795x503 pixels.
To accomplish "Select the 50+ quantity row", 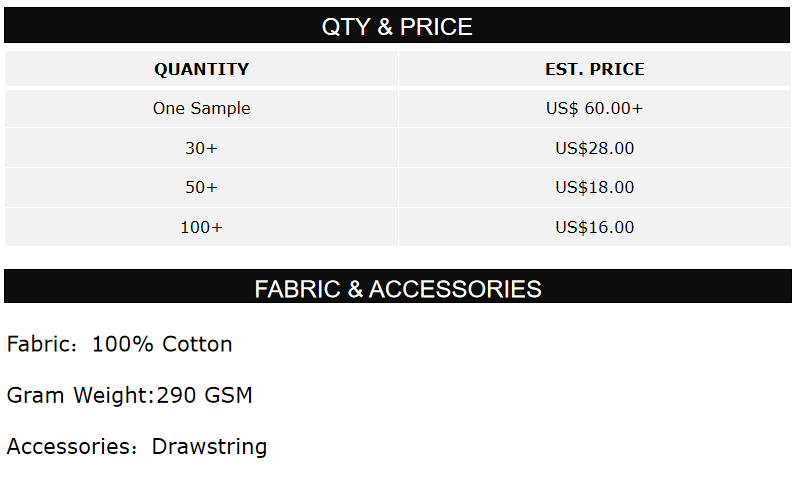I will (x=201, y=187).
